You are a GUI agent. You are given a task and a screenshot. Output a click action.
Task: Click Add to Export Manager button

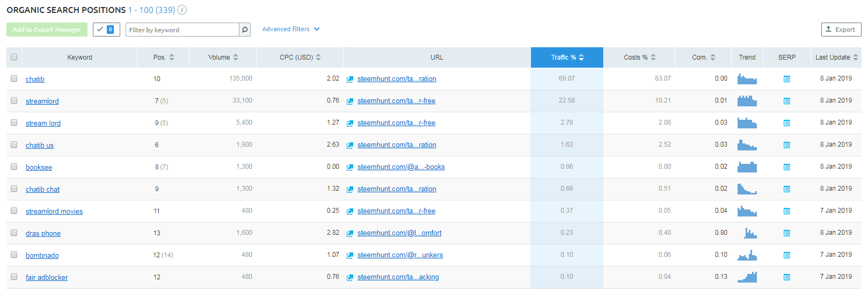[47, 30]
